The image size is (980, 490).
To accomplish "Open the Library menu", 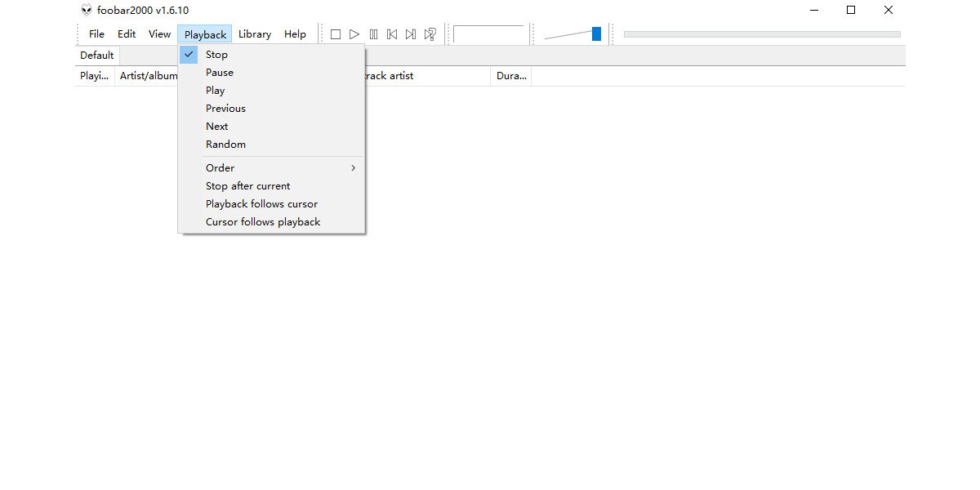I will tap(254, 33).
